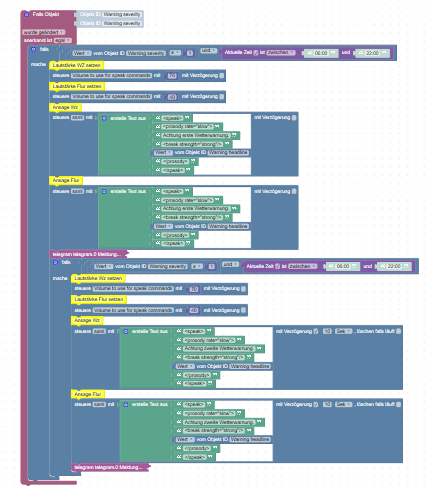Viewport: 430px width, 492px height.
Task: Edit the volume value 70 in outer block
Action: (x=172, y=76)
